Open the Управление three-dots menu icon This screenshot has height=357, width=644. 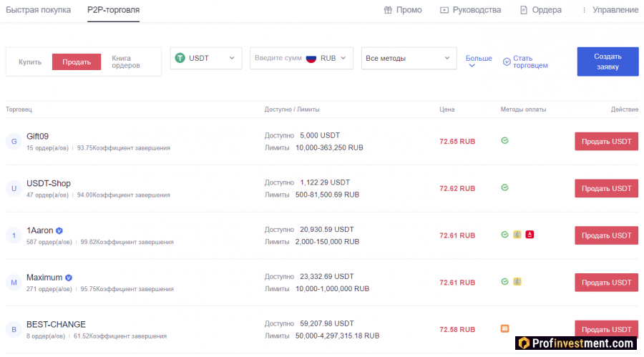[x=584, y=10]
